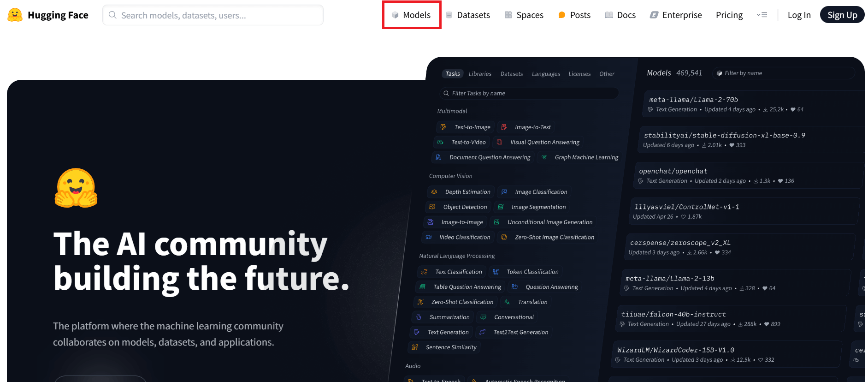The height and width of the screenshot is (382, 868).
Task: Click the Spaces grid icon
Action: coord(508,15)
